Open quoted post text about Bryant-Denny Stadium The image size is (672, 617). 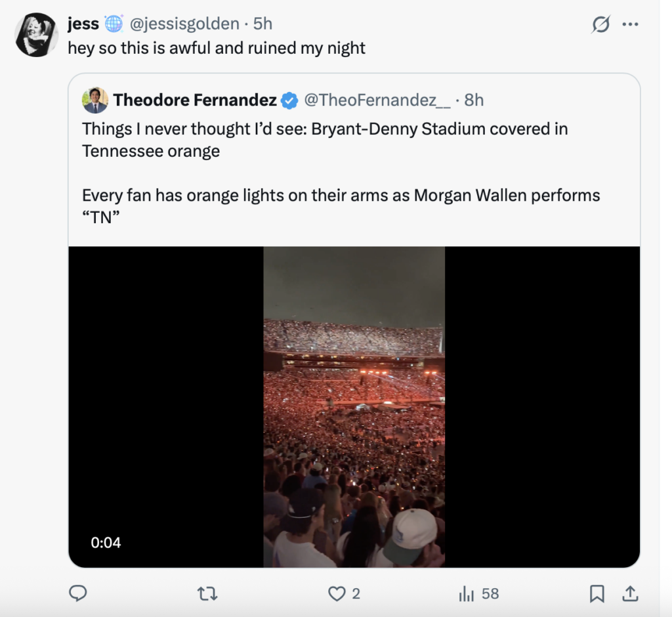pos(325,140)
